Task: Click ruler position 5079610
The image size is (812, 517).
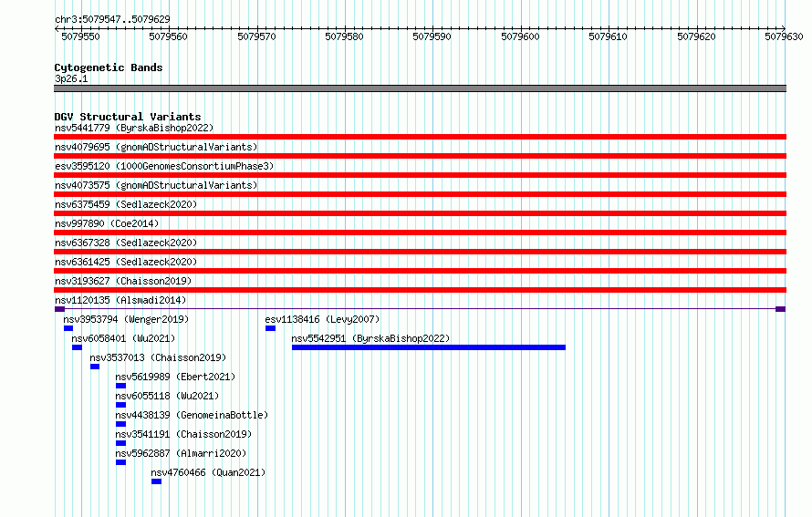Action: (x=608, y=36)
